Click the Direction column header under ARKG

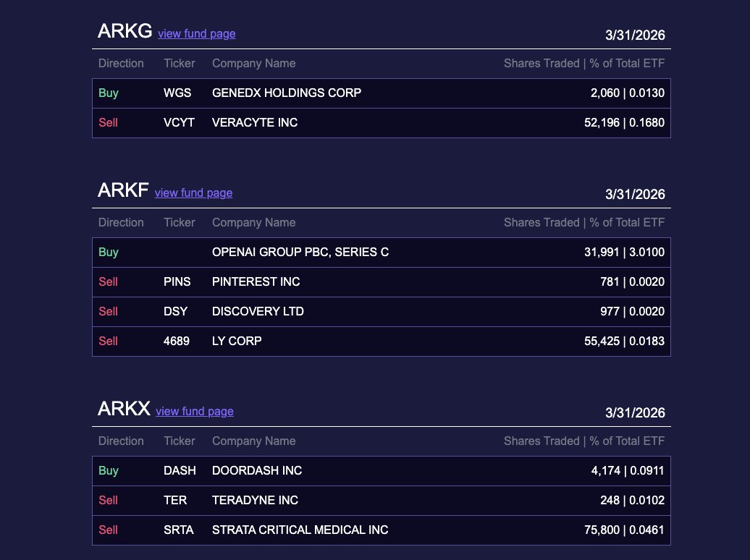[121, 63]
